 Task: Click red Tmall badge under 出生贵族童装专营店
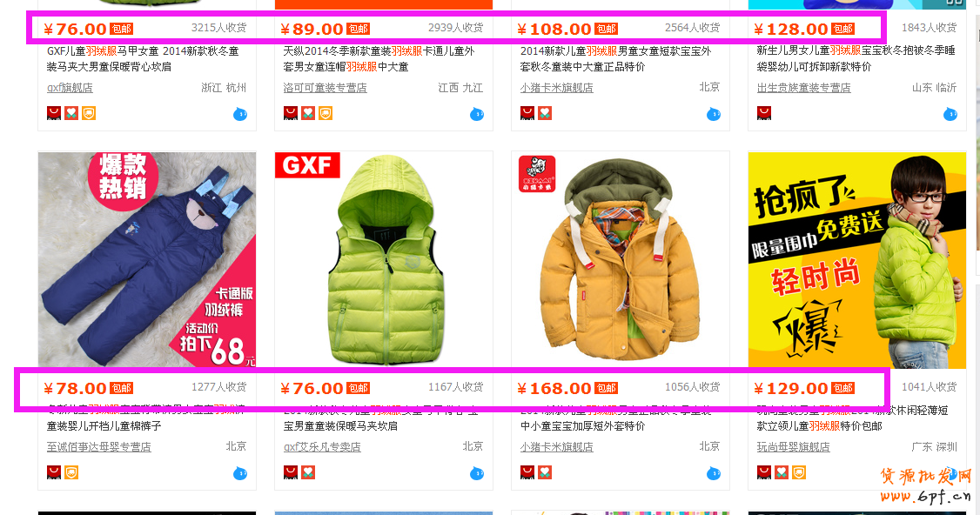click(764, 113)
